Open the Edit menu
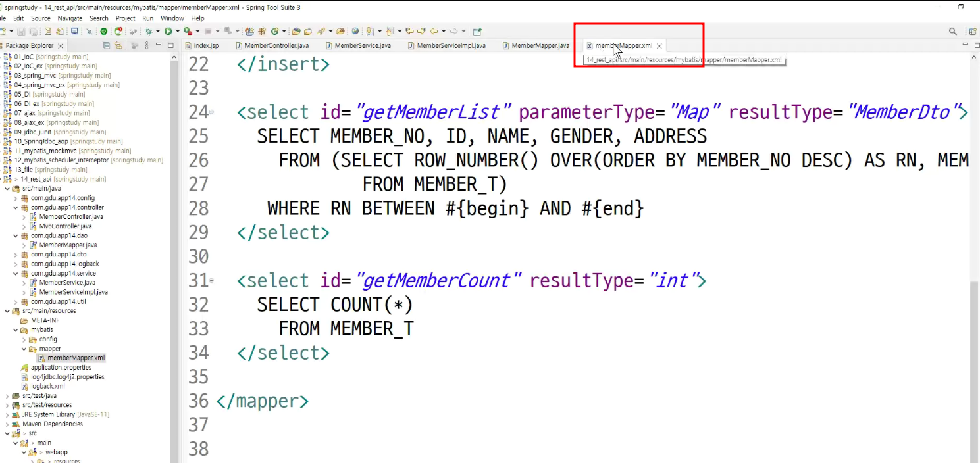Viewport: 980px width, 463px height. pyautogui.click(x=18, y=18)
